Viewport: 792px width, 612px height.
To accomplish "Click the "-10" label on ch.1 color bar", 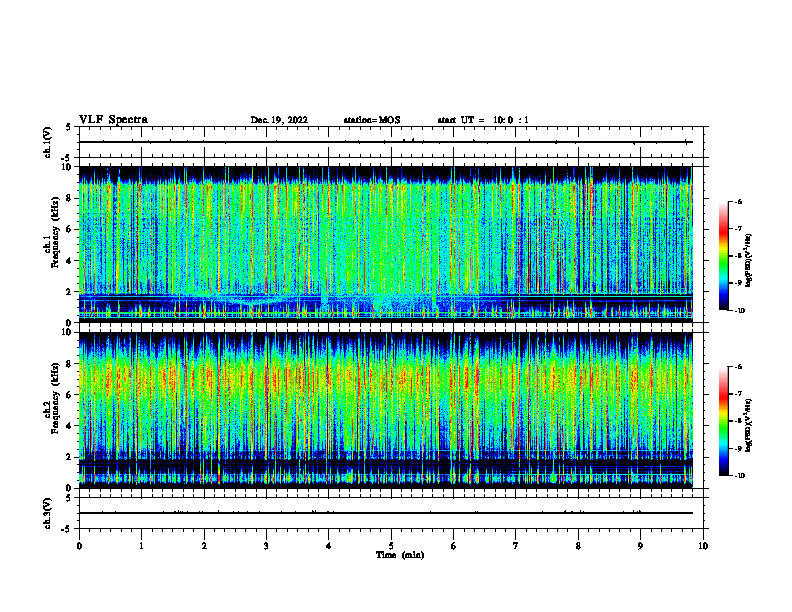I will point(740,311).
